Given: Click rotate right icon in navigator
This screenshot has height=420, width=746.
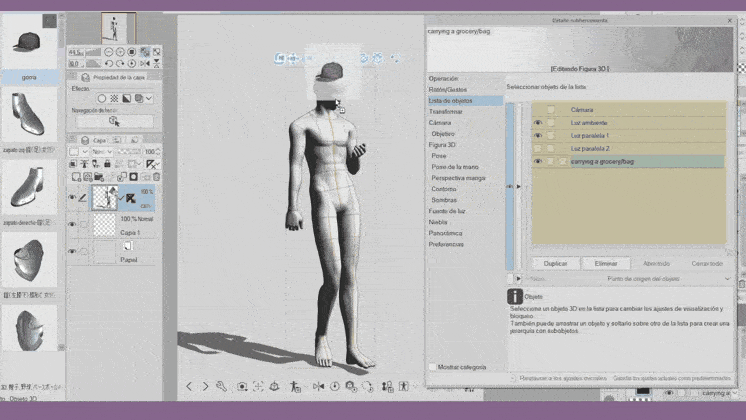Looking at the screenshot, I should click(120, 63).
